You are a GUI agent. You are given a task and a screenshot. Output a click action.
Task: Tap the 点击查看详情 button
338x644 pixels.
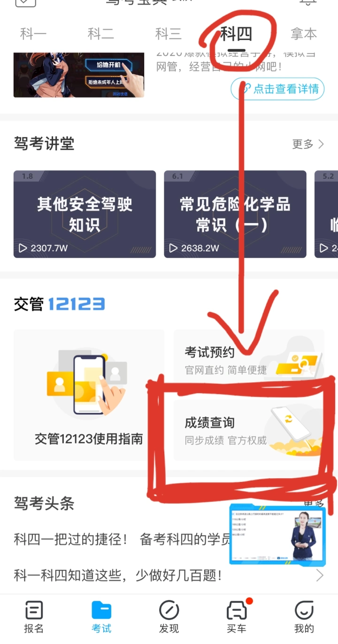tap(278, 89)
